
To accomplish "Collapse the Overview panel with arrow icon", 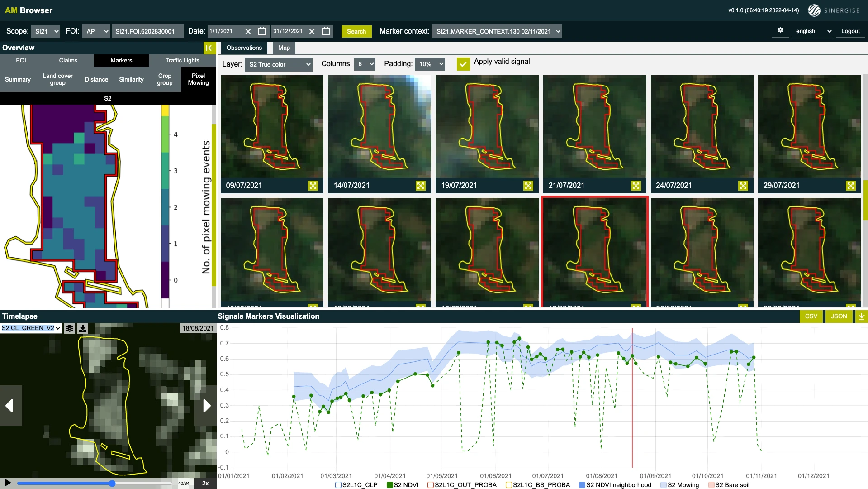I will point(209,48).
